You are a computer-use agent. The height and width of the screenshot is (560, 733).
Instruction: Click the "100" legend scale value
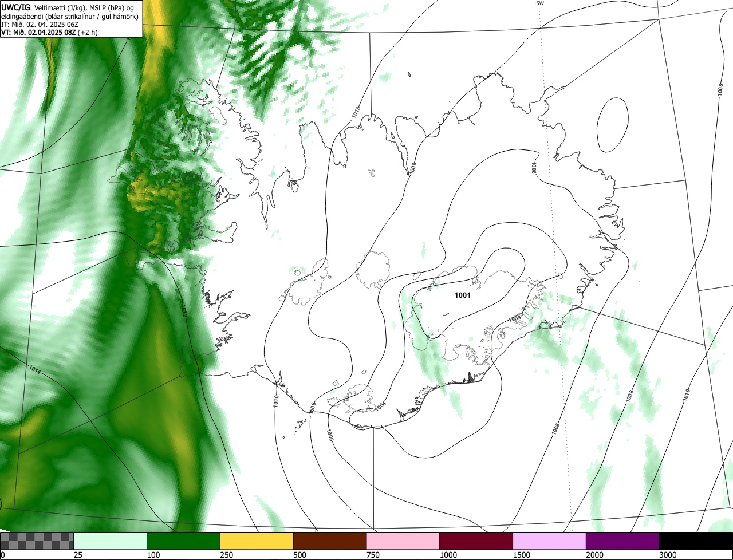[x=153, y=555]
